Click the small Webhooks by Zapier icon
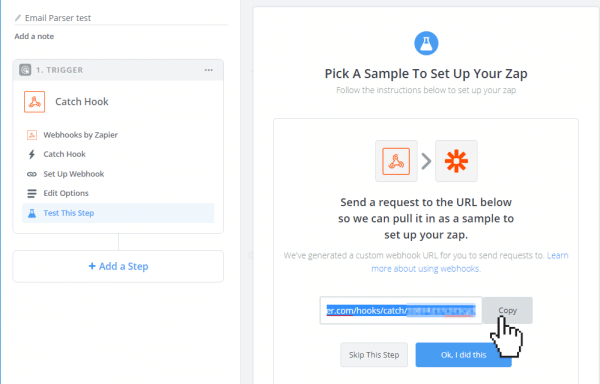This screenshot has width=600, height=384. 32,135
